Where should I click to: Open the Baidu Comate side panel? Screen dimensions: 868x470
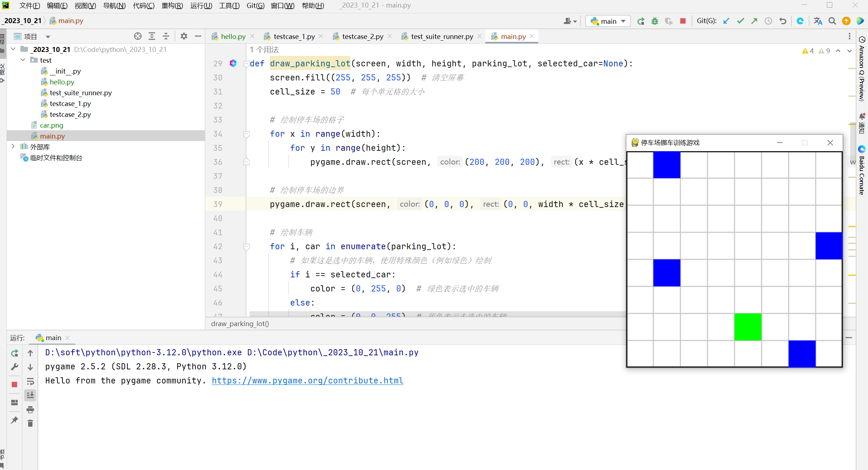[862, 170]
